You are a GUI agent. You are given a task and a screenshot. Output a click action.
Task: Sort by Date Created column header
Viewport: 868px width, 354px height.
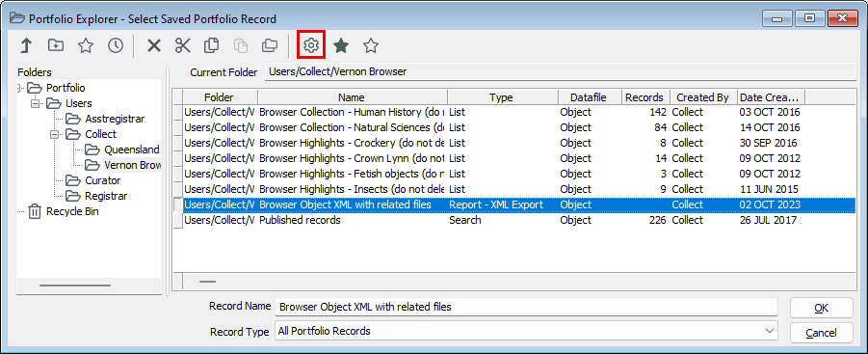click(x=771, y=97)
